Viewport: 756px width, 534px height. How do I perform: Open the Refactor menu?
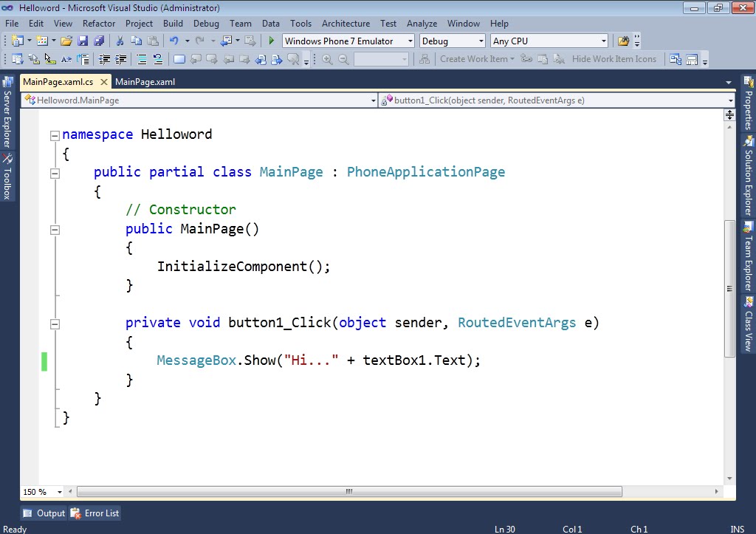tap(99, 23)
